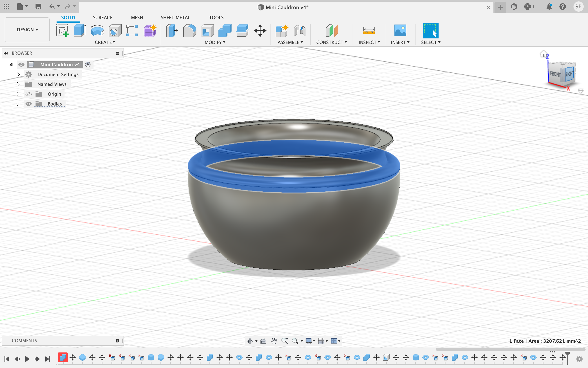Click the Look At icon
The image size is (588, 368).
coord(263,341)
